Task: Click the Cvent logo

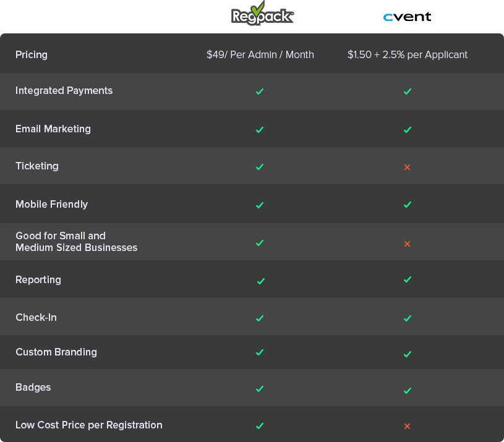Action: pos(407,17)
